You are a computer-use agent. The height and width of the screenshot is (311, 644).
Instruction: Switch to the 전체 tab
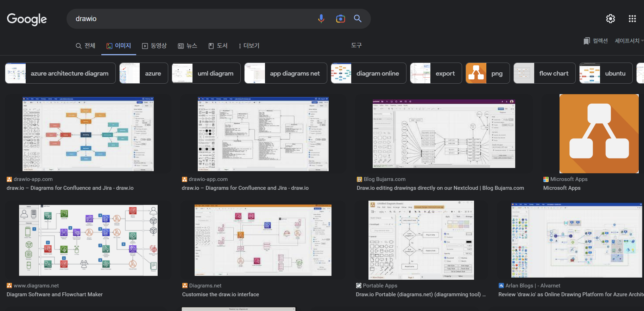pos(86,46)
